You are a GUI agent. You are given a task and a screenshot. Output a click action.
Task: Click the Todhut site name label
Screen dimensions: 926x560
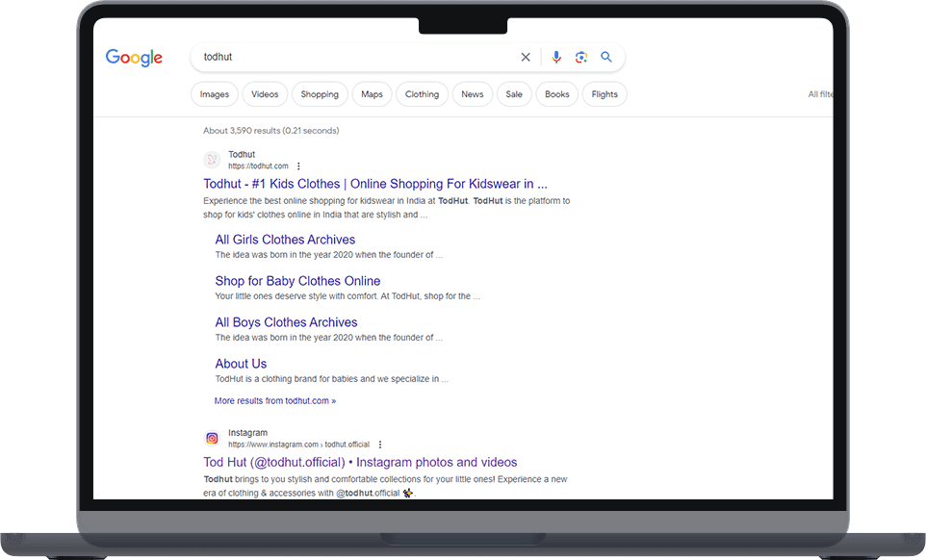[x=242, y=155]
